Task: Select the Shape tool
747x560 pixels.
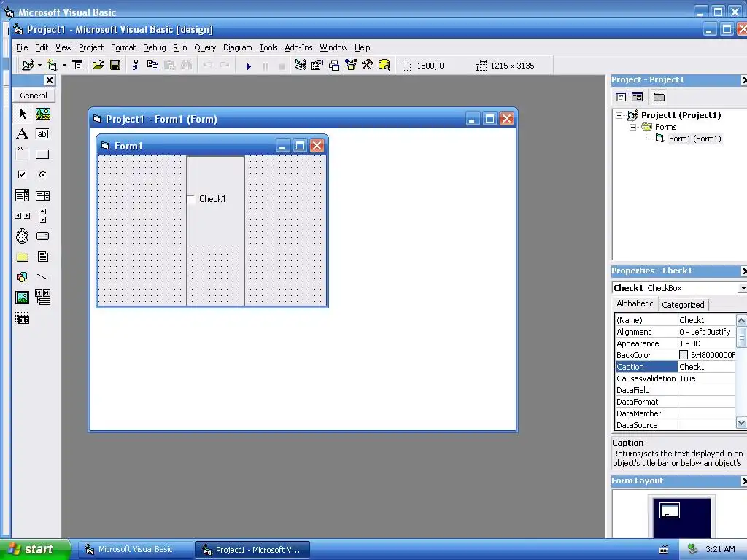Action: (x=23, y=277)
